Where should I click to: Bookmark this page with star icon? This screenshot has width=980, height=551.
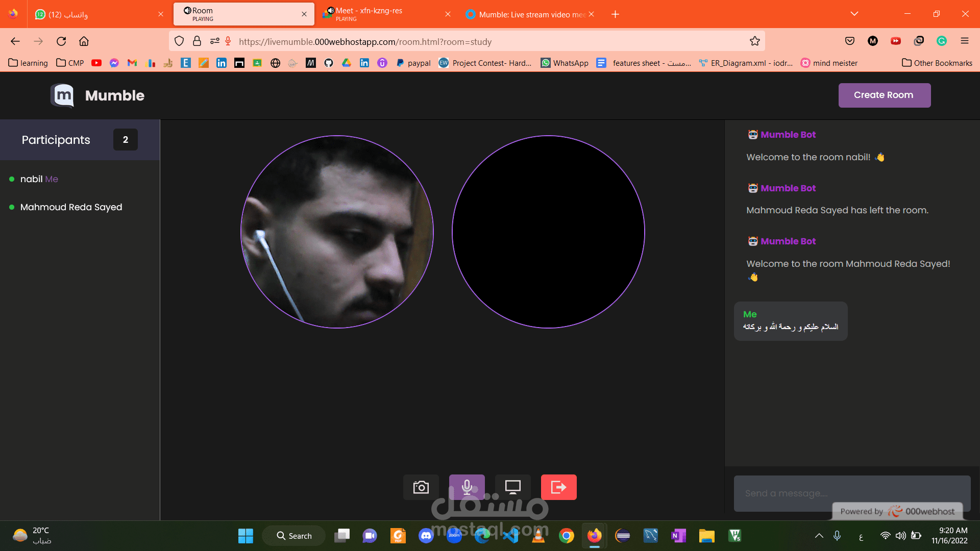point(755,41)
